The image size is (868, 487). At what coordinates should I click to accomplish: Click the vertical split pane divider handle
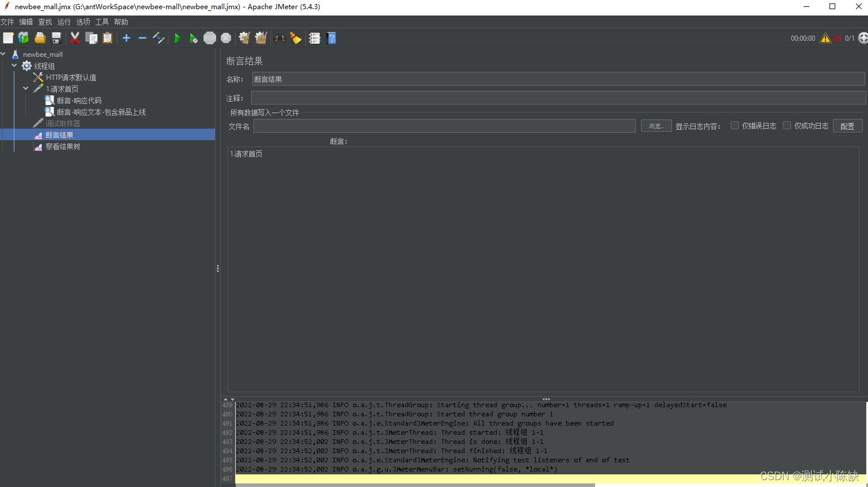[218, 268]
